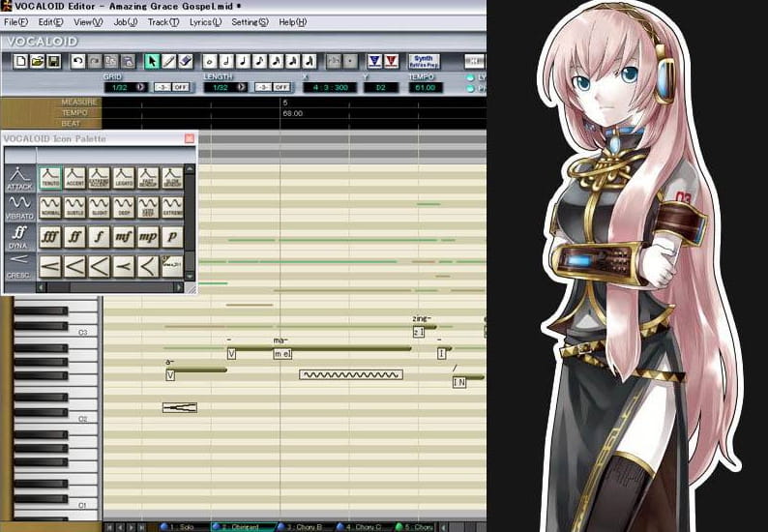Select DYNA category in Icon Palette

coord(20,237)
